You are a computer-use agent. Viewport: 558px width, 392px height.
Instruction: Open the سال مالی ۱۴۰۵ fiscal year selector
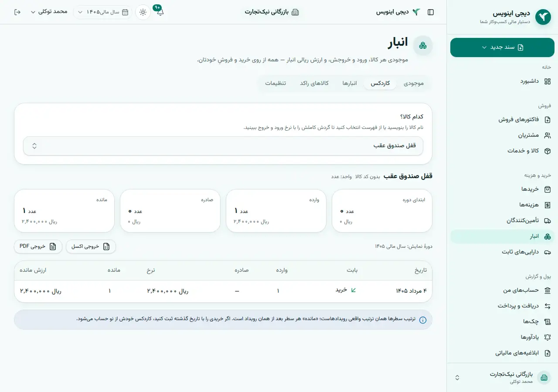(x=103, y=12)
